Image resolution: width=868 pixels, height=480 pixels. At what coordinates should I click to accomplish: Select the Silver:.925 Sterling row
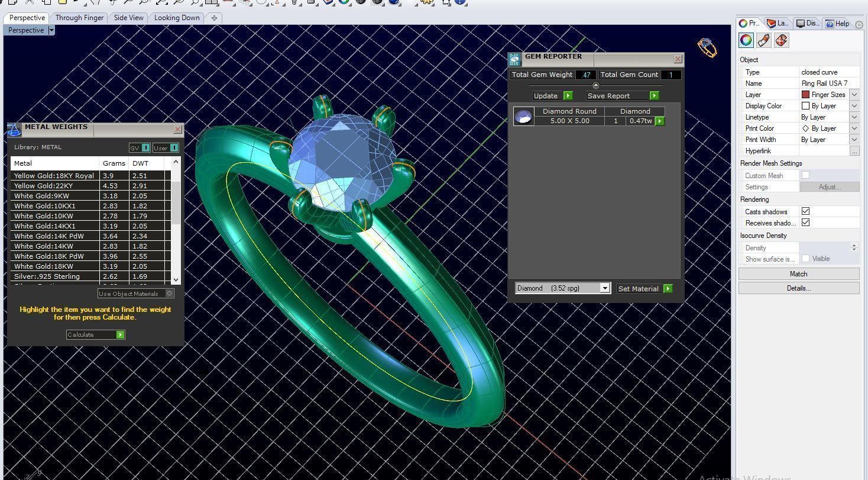point(90,276)
